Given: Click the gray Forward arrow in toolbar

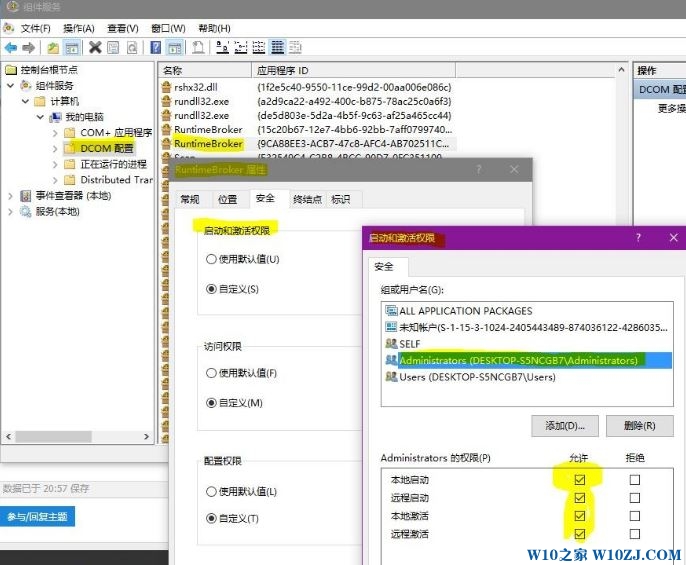Looking at the screenshot, I should click(x=28, y=47).
